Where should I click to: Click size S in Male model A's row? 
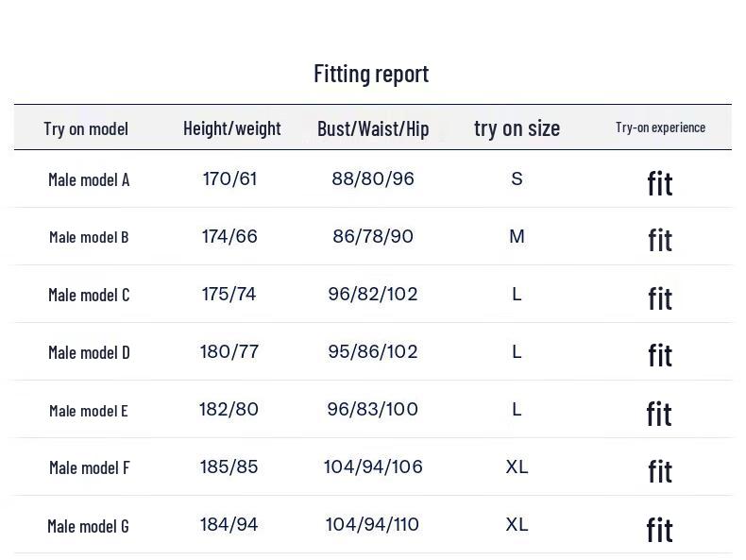517,178
